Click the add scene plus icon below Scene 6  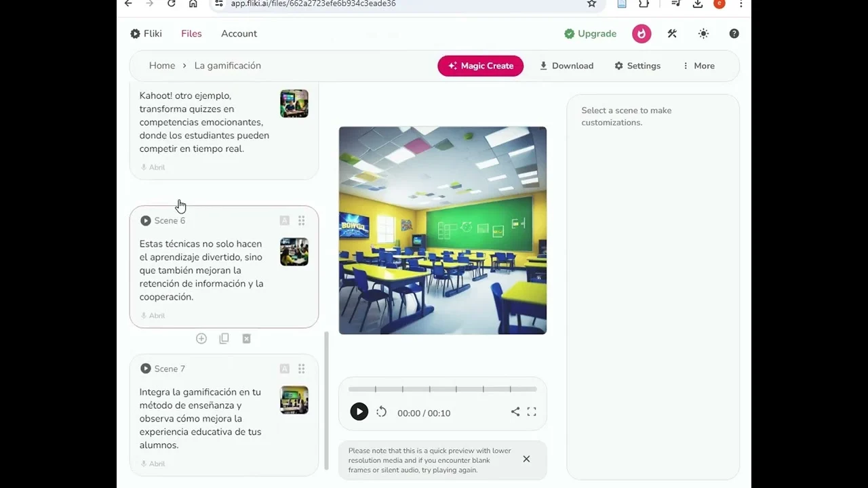click(x=201, y=339)
